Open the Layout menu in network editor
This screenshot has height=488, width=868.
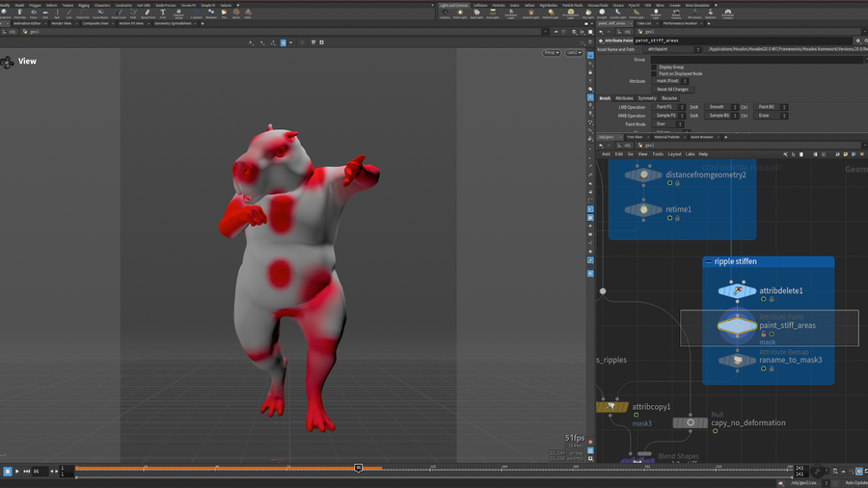[x=674, y=153]
